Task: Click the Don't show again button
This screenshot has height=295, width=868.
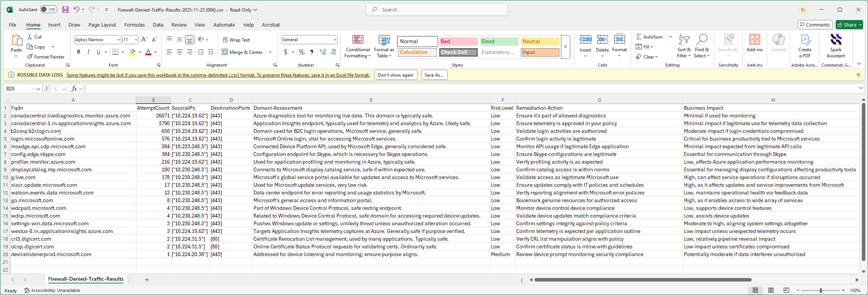Action: 396,75
